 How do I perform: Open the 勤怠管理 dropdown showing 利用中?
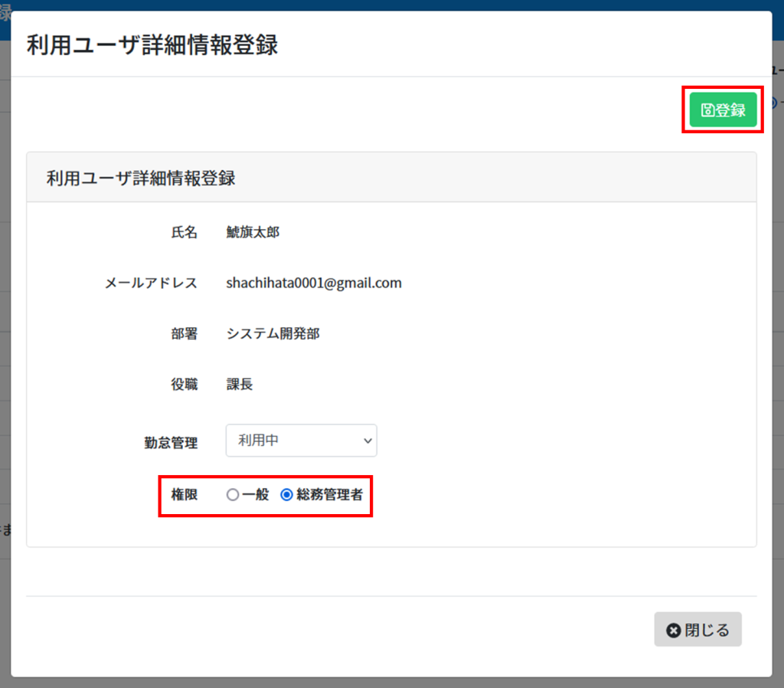click(301, 441)
